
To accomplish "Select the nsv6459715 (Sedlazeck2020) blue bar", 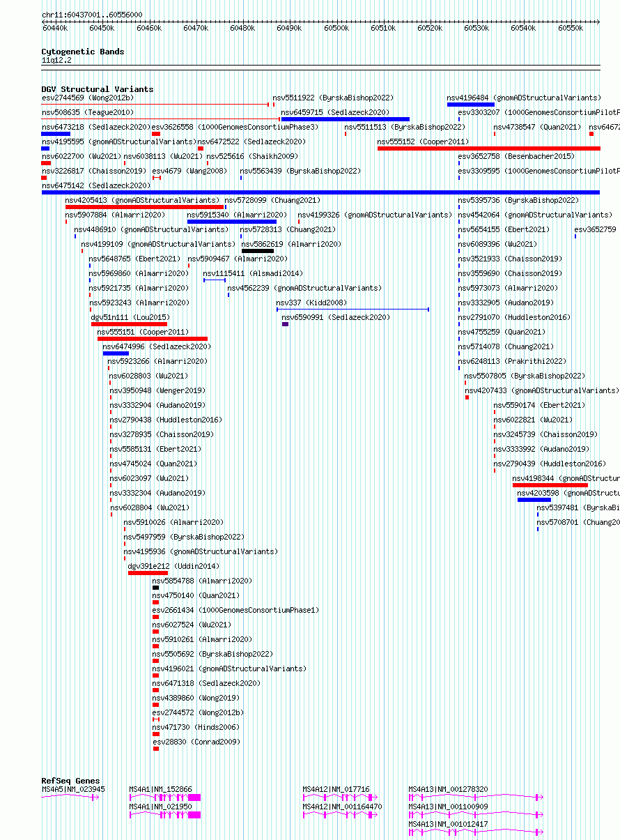I will [x=346, y=119].
